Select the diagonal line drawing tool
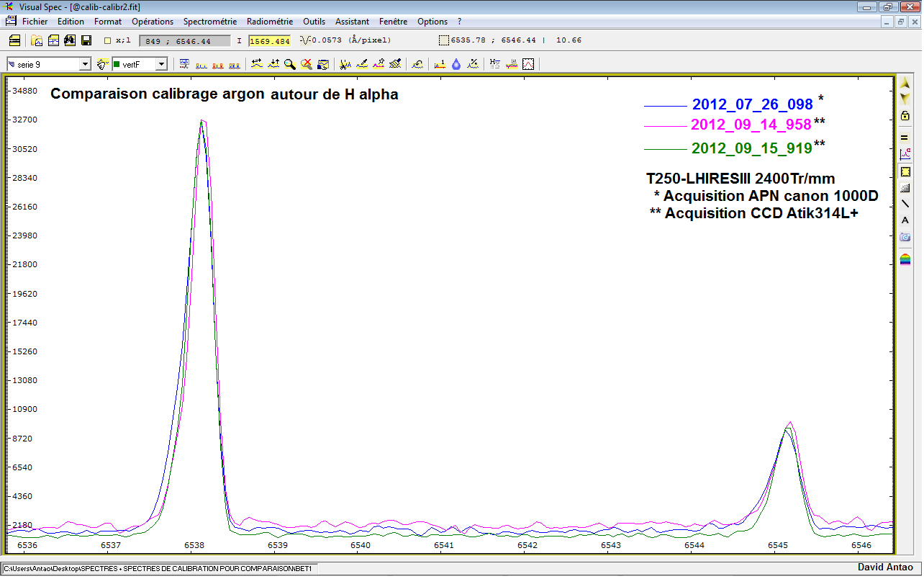This screenshot has height=579, width=924. pos(905,204)
